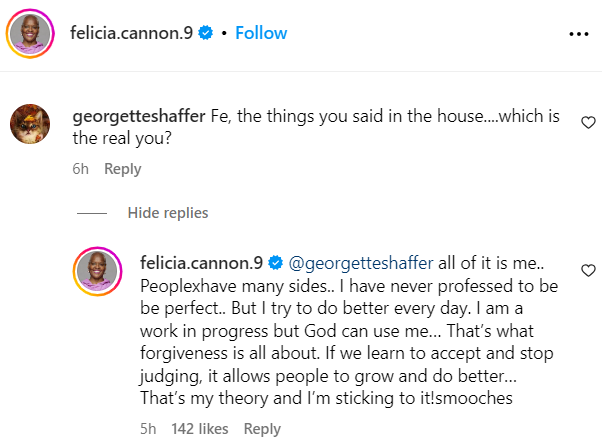Viewport: 602px width, 444px height.
Task: Reply to georgetteshaffer's comment
Action: click(123, 169)
